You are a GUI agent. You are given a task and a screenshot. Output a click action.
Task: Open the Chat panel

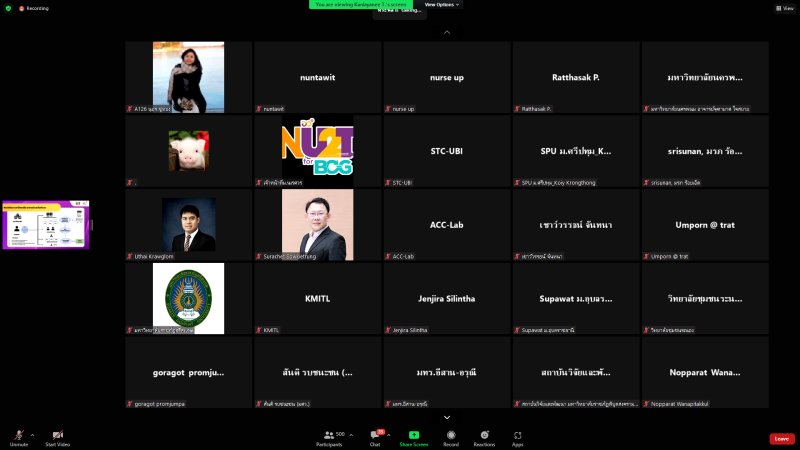click(x=375, y=435)
